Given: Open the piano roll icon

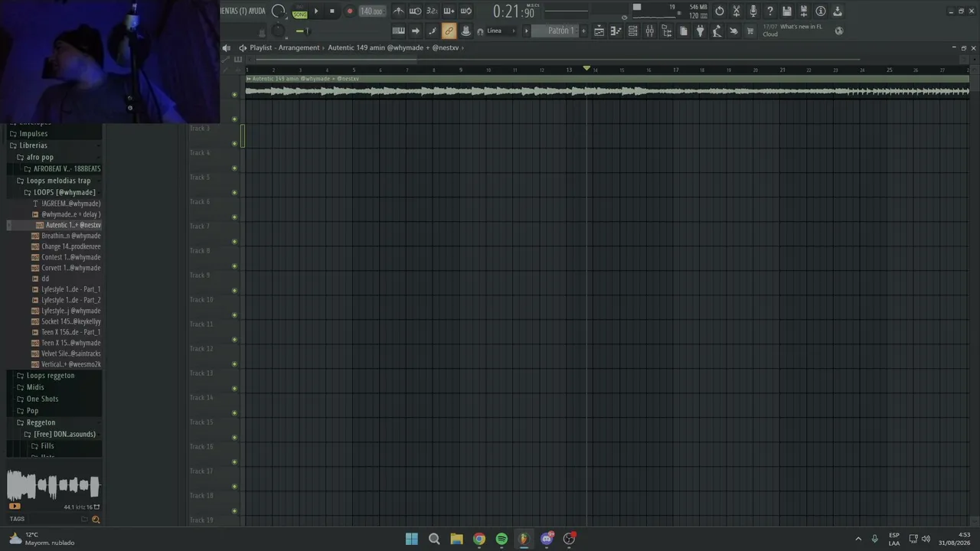Looking at the screenshot, I should point(616,31).
